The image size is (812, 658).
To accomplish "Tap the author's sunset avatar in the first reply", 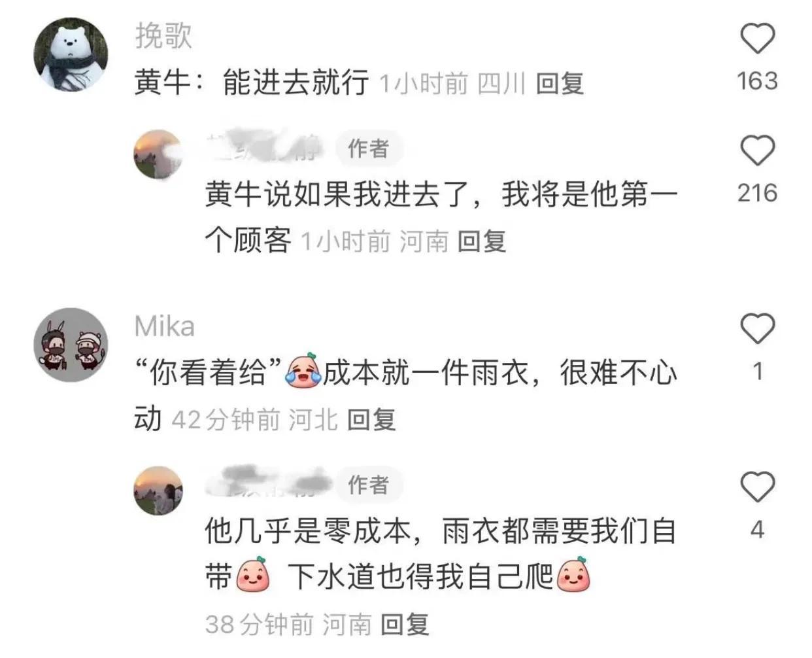I will (x=158, y=154).
